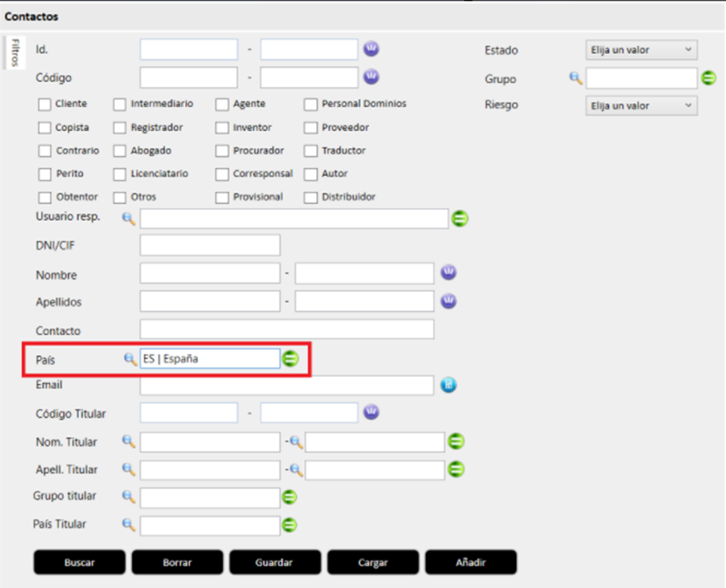The image size is (726, 588).
Task: Click the Borrar button
Action: [x=177, y=563]
